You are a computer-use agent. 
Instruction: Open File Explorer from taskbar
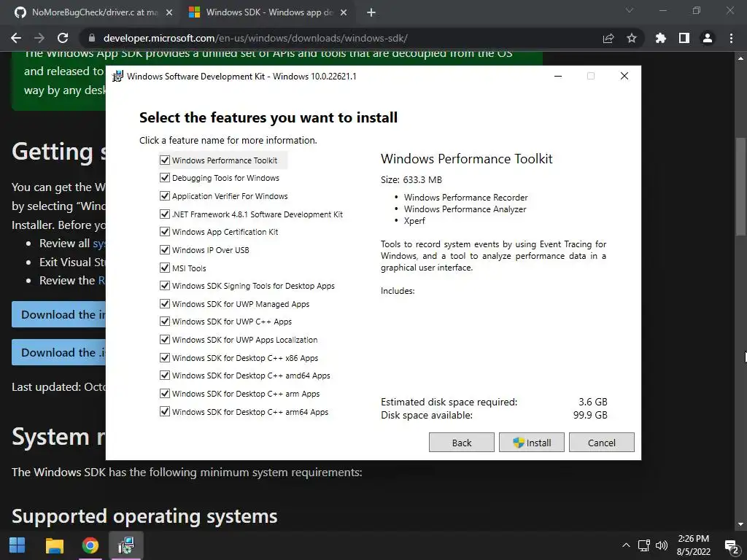tap(54, 545)
